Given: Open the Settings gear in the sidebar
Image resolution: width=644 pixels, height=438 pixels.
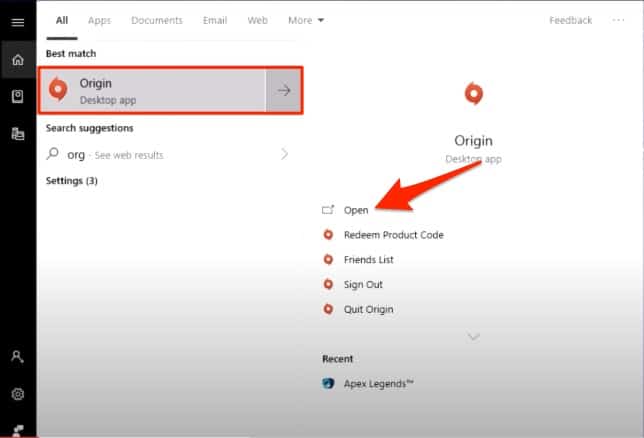Looking at the screenshot, I should 18,394.
